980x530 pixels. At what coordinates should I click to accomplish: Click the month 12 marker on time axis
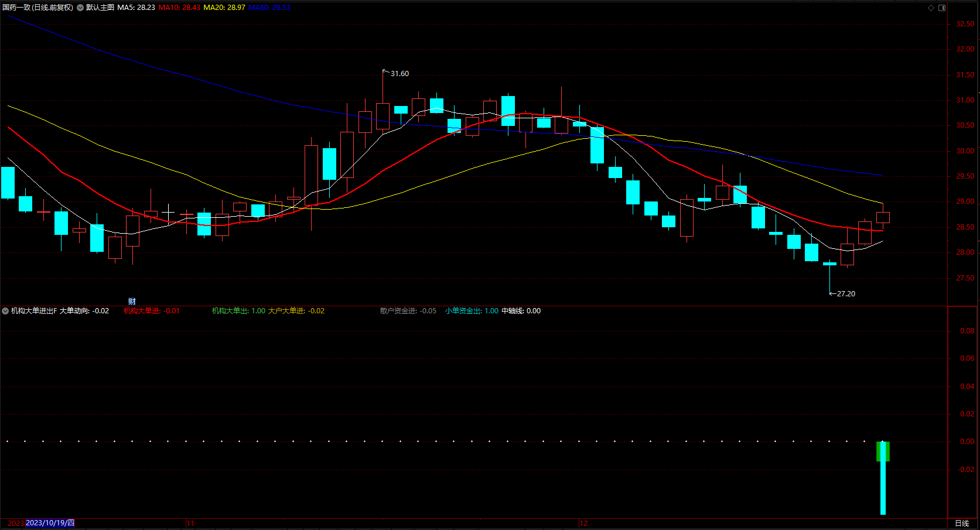click(583, 524)
